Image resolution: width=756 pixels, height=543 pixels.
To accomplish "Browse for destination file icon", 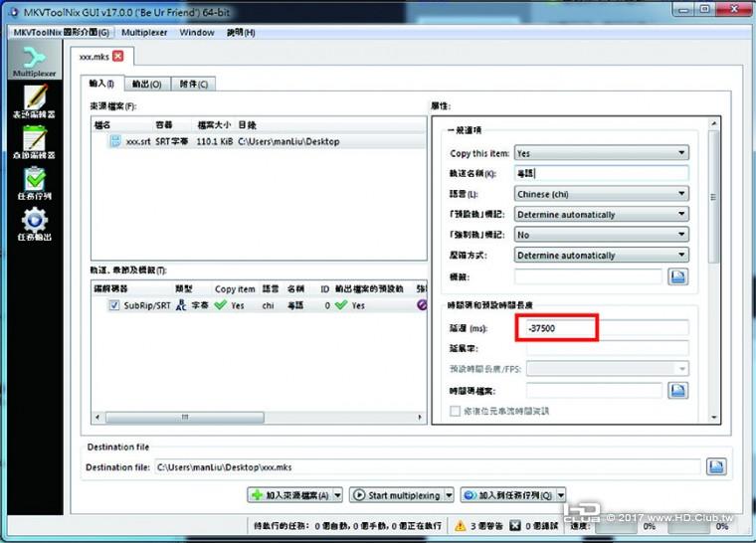I will 716,466.
